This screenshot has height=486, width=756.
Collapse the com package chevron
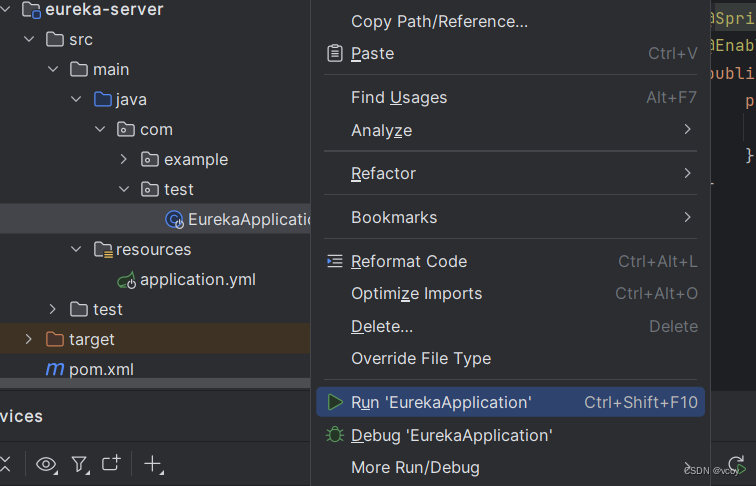(x=100, y=129)
